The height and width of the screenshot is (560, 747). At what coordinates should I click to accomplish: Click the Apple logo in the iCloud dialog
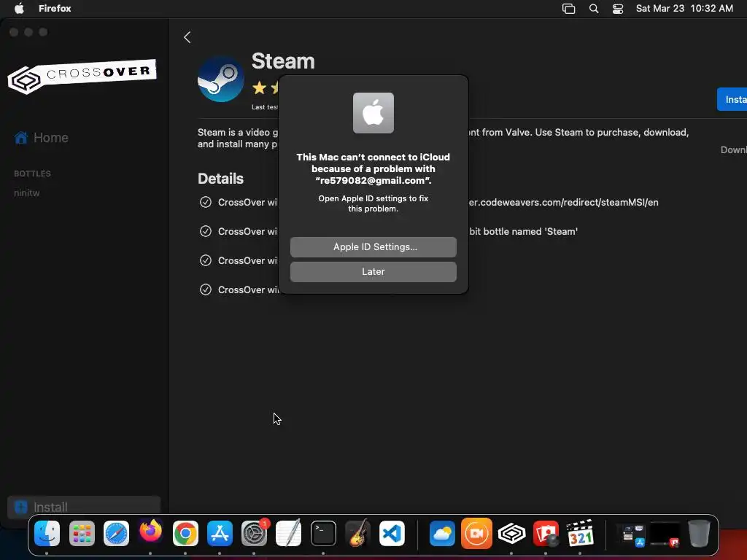[x=373, y=113]
